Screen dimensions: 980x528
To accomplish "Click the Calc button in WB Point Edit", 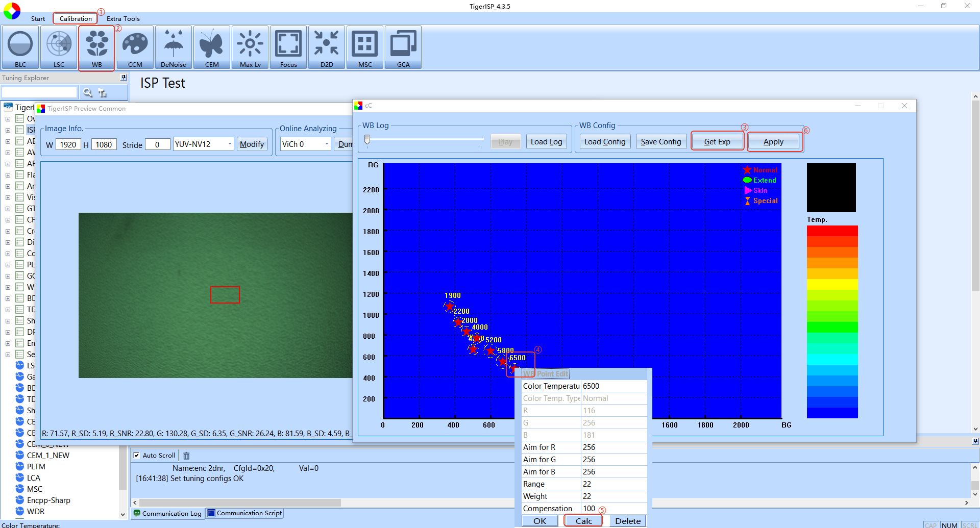I will pos(583,521).
